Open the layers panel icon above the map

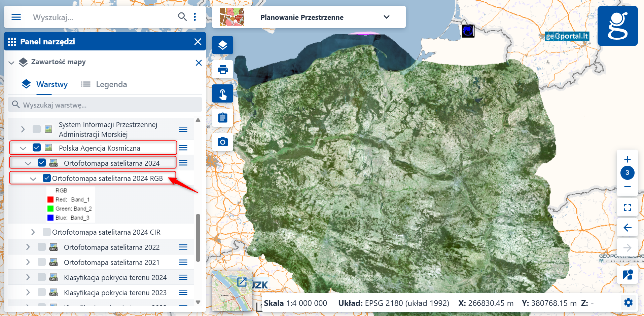(222, 45)
